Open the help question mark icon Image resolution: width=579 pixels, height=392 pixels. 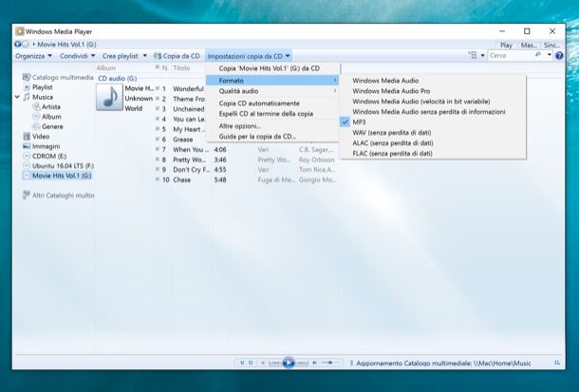(559, 56)
